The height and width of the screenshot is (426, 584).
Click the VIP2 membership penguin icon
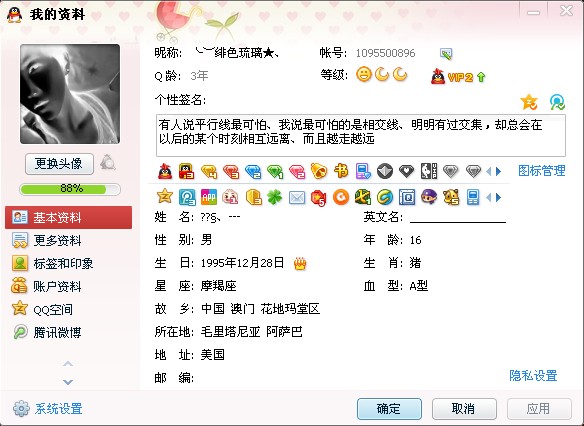(438, 77)
